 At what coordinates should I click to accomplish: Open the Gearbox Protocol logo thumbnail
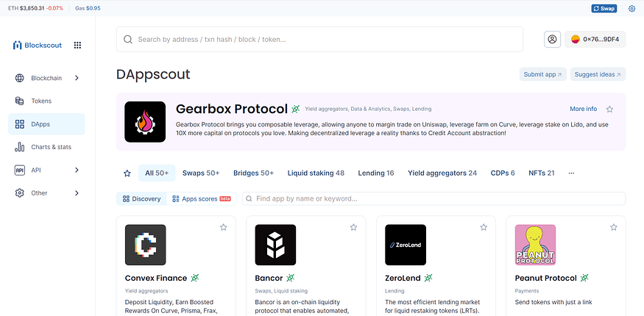(x=145, y=122)
